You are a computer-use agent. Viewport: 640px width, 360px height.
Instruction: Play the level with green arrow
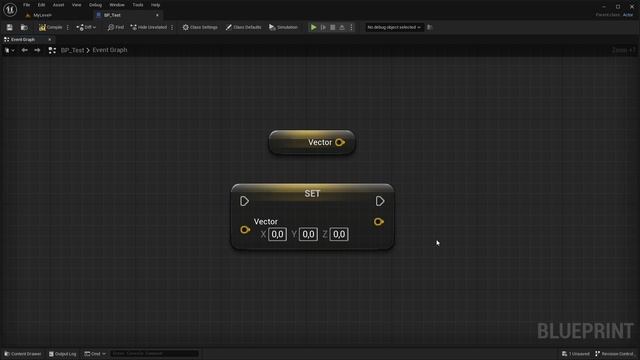(313, 27)
